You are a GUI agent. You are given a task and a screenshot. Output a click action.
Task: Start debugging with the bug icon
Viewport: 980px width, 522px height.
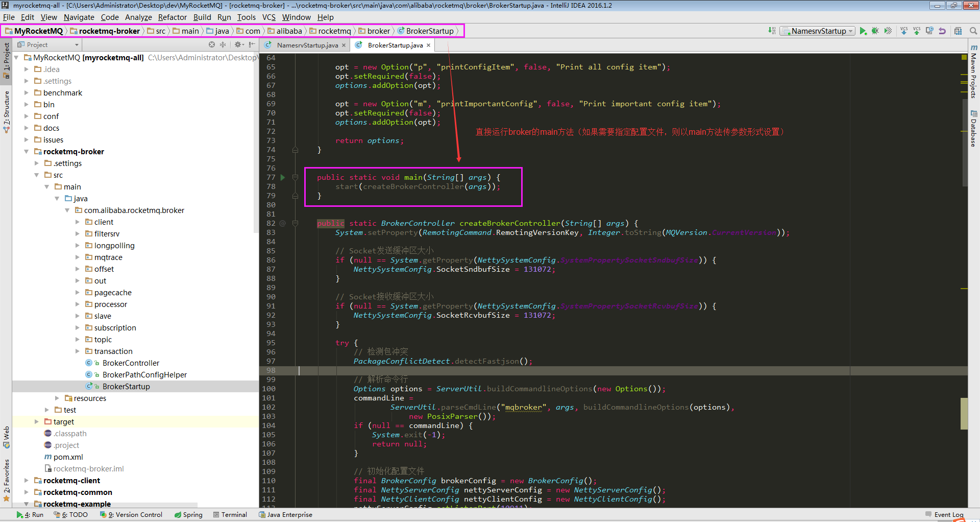pos(875,31)
